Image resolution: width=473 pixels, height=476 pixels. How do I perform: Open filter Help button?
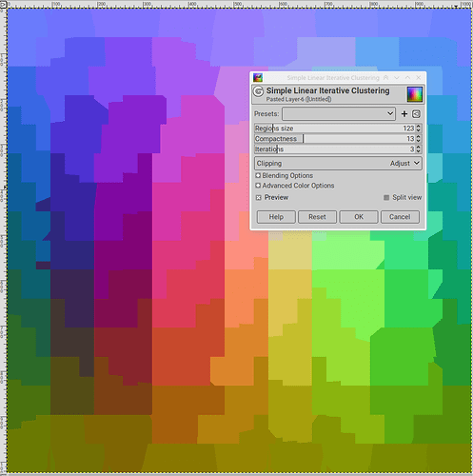point(276,217)
